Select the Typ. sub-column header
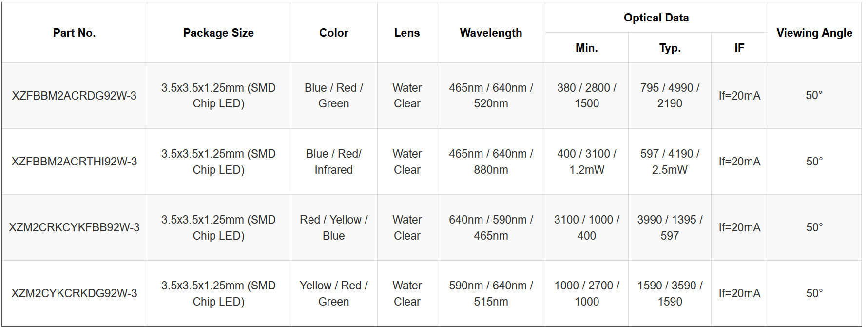The image size is (868, 327). [670, 48]
